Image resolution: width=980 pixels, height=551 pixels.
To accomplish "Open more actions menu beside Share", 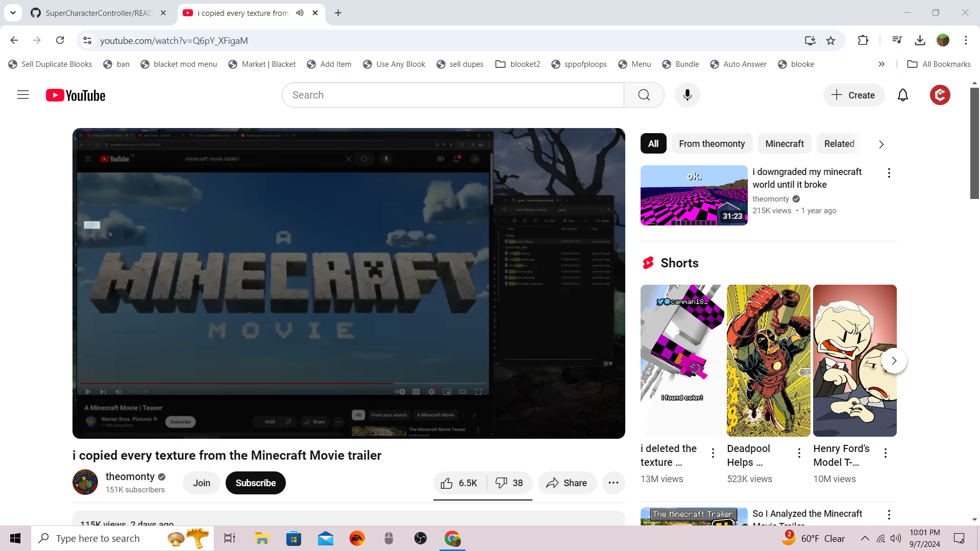I will click(614, 483).
